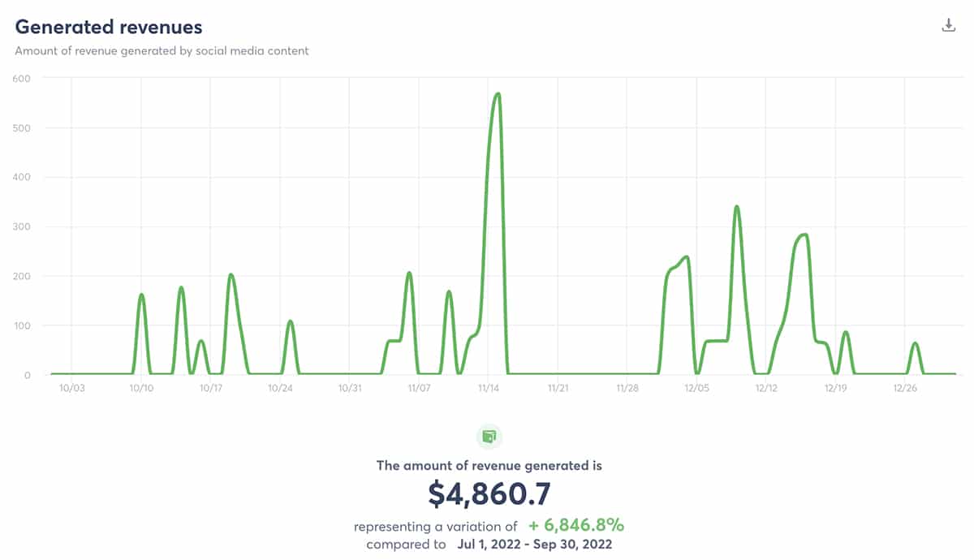Select the 10/24 x-axis date label
Image resolution: width=974 pixels, height=560 pixels.
point(280,389)
